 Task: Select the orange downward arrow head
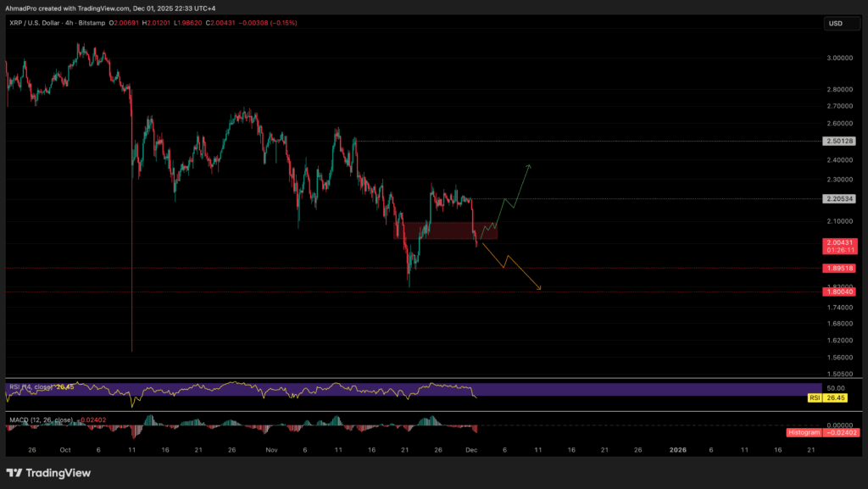[x=538, y=289]
